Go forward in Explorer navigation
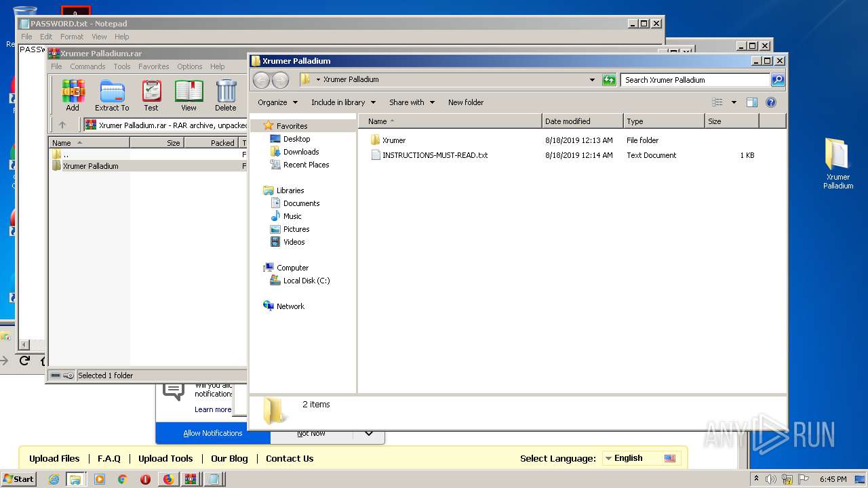This screenshot has height=488, width=868. [x=280, y=80]
